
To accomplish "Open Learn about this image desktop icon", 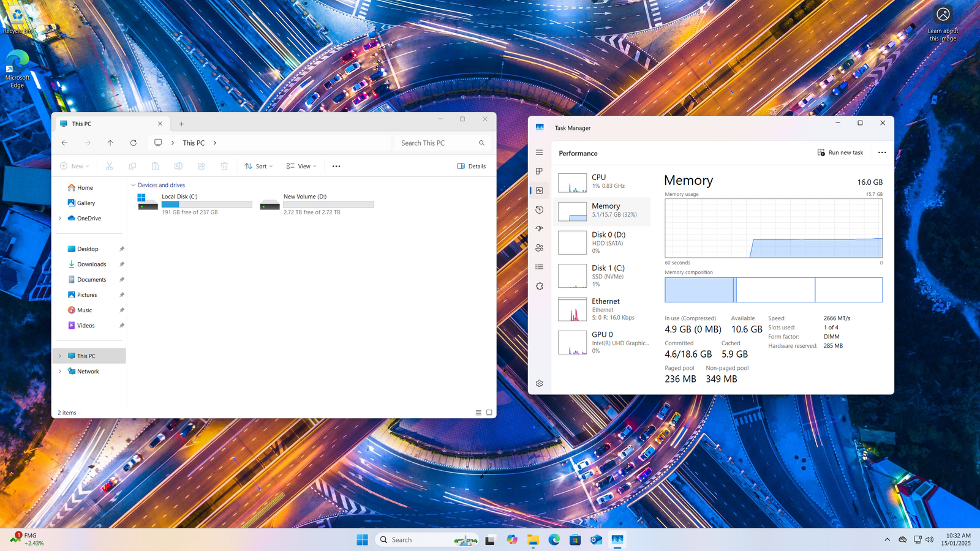I will click(x=943, y=23).
